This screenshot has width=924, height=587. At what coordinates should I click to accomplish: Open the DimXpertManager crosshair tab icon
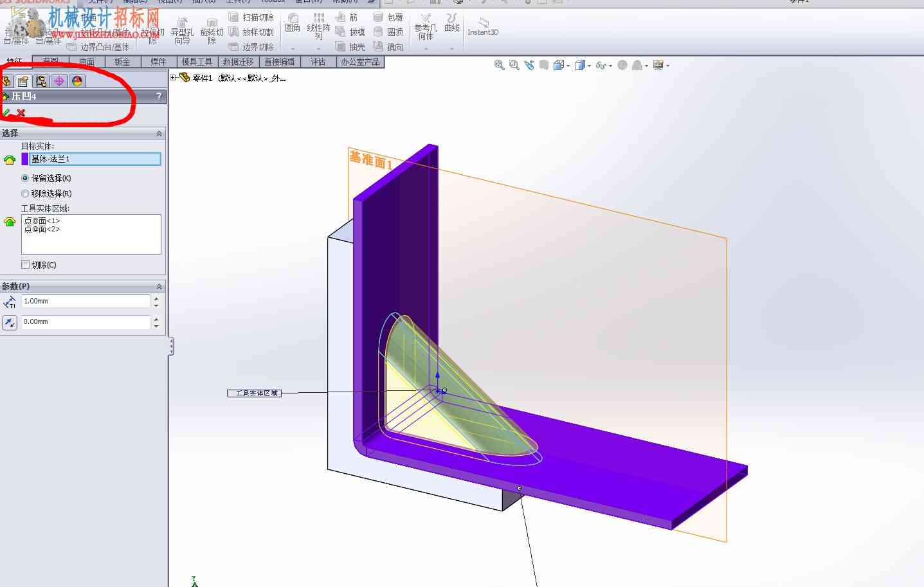59,81
